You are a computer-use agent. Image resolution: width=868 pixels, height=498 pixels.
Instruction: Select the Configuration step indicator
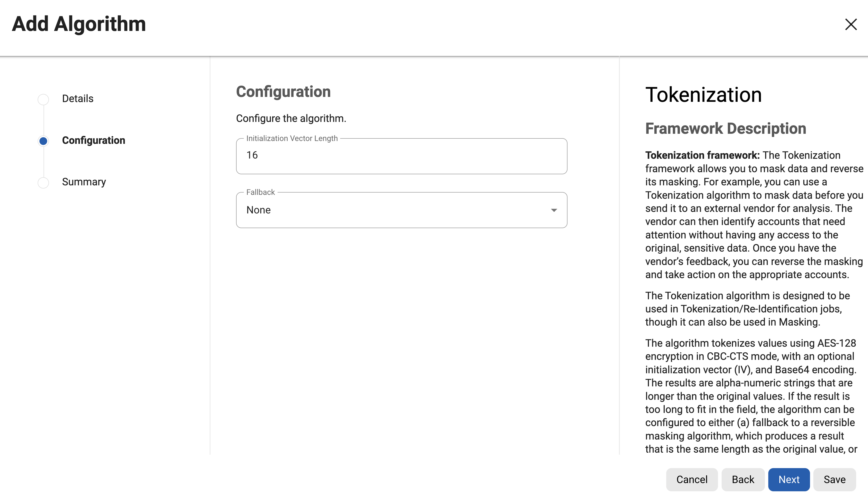43,140
